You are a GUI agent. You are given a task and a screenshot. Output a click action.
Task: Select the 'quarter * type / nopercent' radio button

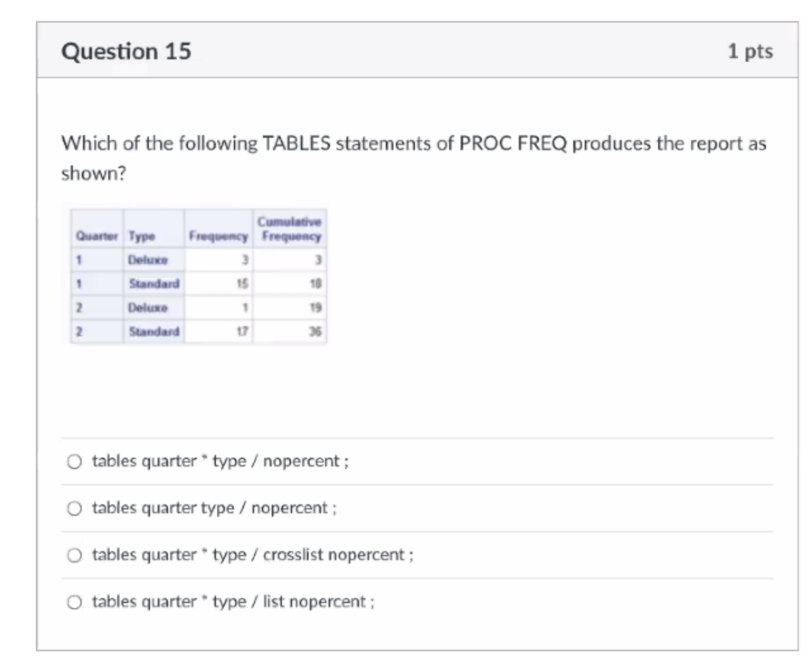coord(75,461)
